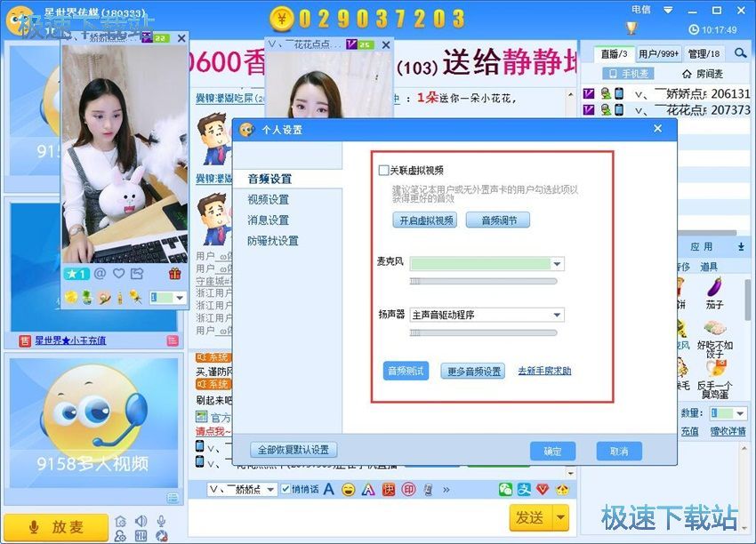Image resolution: width=756 pixels, height=544 pixels.
Task: Click the 充值 recharge link
Action: tap(690, 431)
